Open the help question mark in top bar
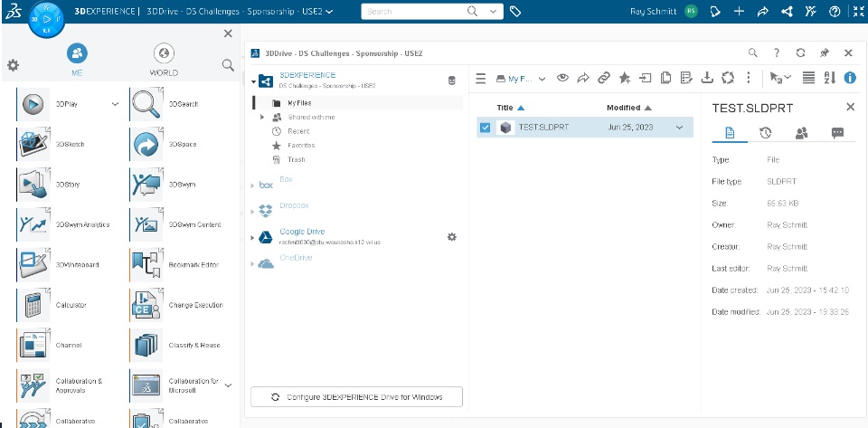This screenshot has width=868, height=428. click(835, 11)
